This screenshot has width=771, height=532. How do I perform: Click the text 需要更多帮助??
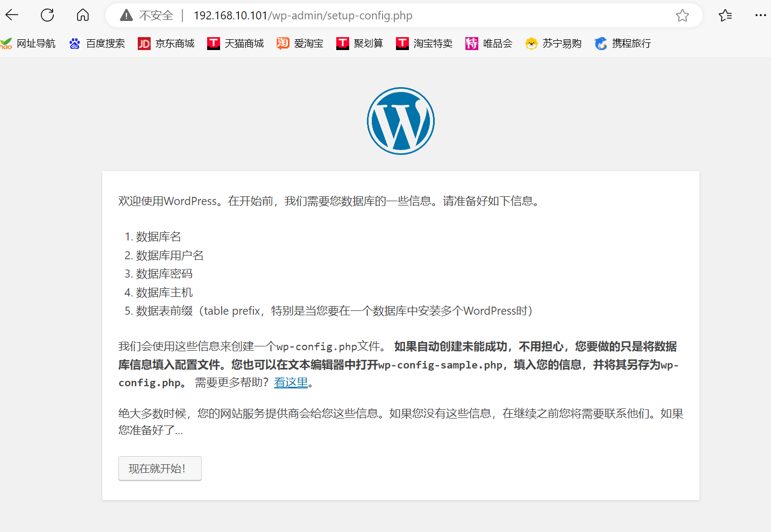point(231,382)
